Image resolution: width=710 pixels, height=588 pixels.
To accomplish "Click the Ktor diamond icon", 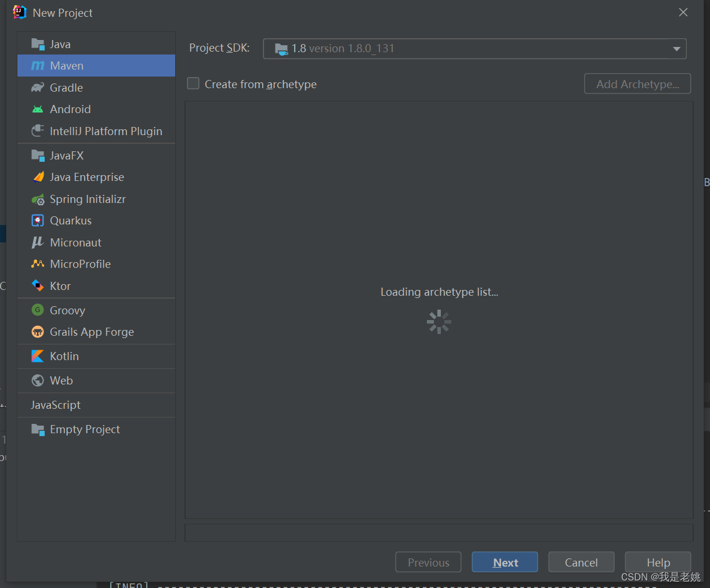I will tap(38, 286).
